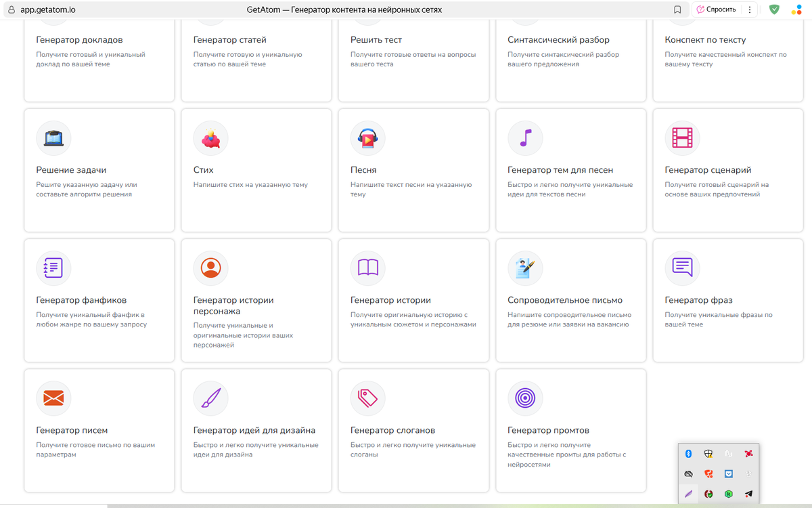Select the cloud icon on the Стих card
Screen dimensions: 812x508
point(210,137)
